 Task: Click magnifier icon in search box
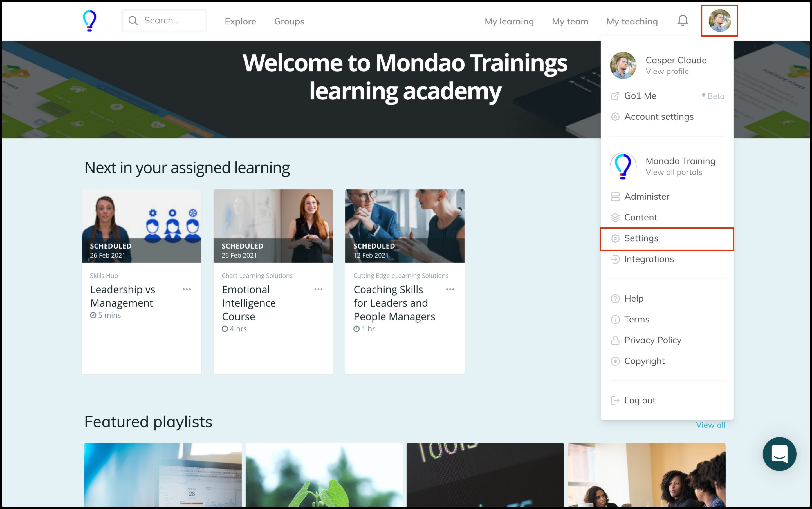tap(133, 21)
